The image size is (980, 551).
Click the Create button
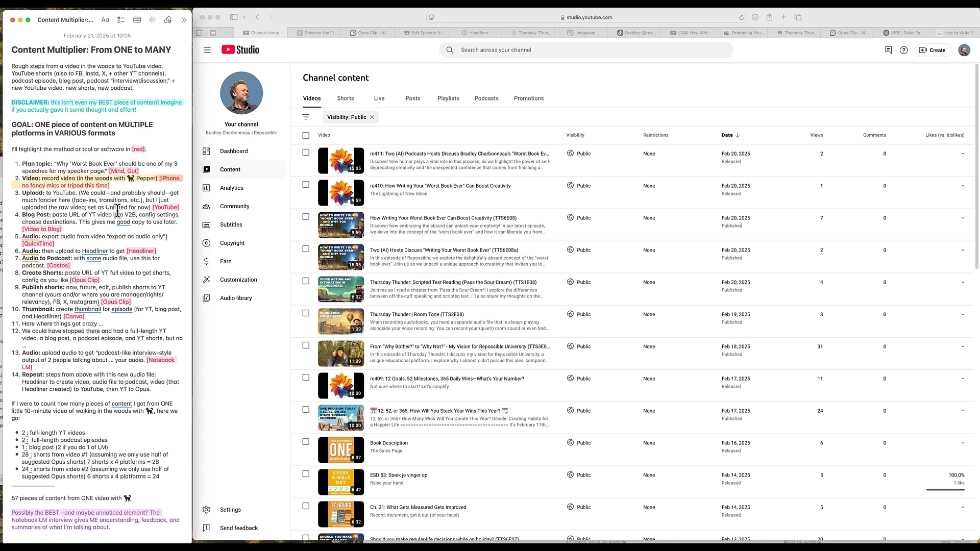932,50
